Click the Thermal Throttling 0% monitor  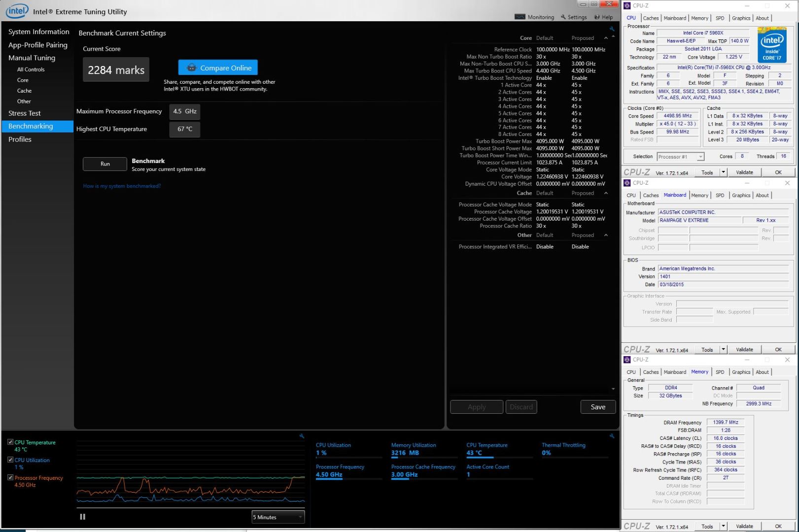tap(574, 449)
